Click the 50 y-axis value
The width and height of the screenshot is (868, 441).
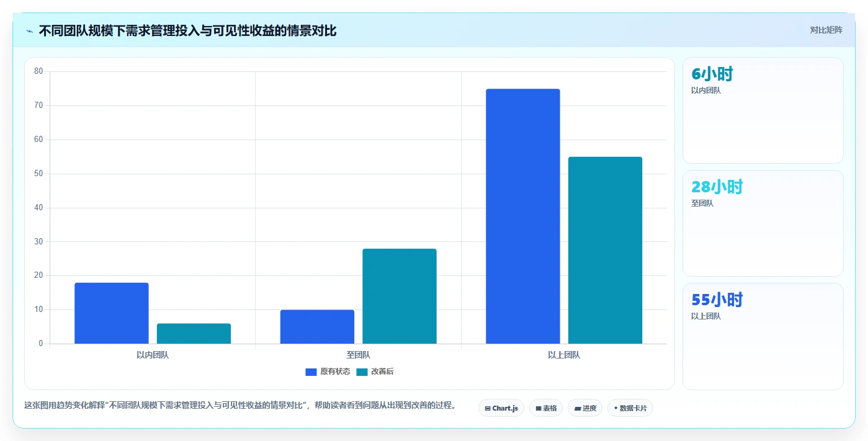(38, 174)
